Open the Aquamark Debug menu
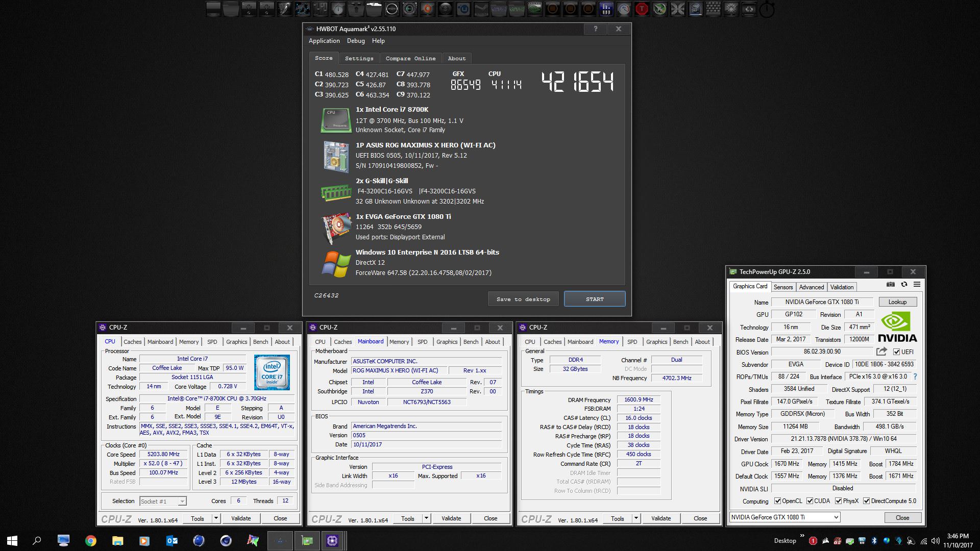 356,41
